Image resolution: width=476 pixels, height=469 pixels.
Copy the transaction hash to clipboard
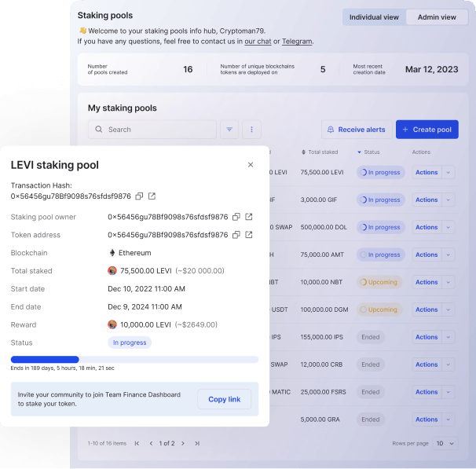[139, 196]
